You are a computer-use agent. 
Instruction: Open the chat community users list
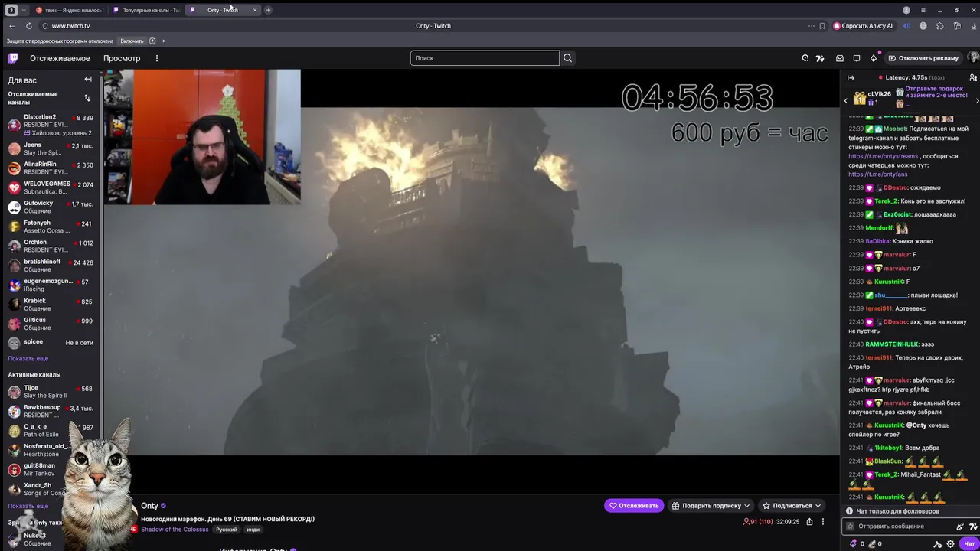click(x=973, y=77)
